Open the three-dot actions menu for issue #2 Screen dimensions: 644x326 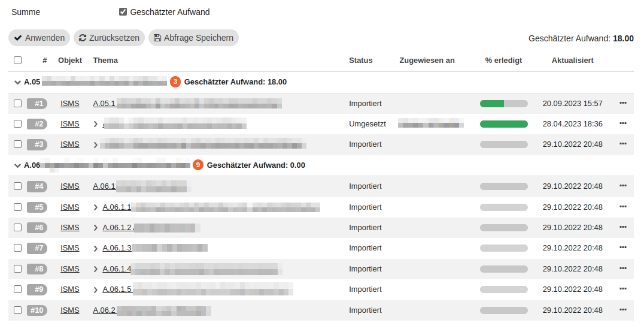[622, 123]
